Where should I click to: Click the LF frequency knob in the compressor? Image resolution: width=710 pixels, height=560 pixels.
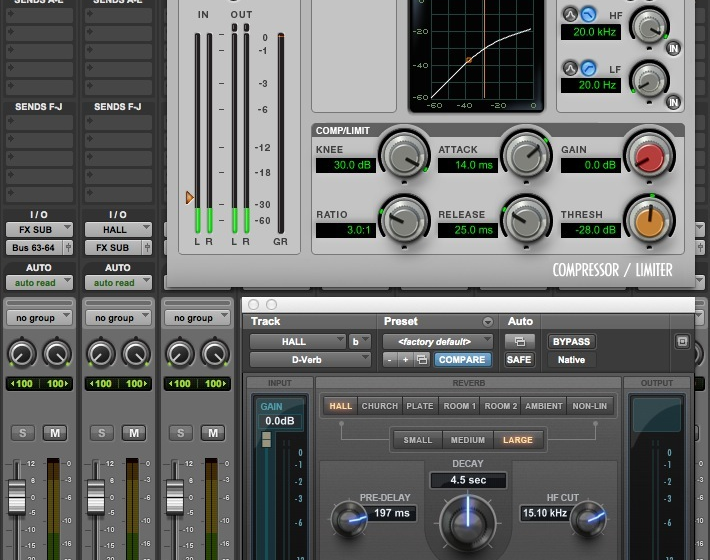coord(649,80)
